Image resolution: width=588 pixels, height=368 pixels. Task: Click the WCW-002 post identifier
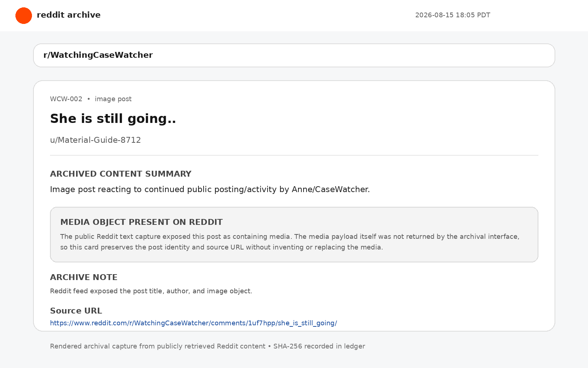pos(66,99)
